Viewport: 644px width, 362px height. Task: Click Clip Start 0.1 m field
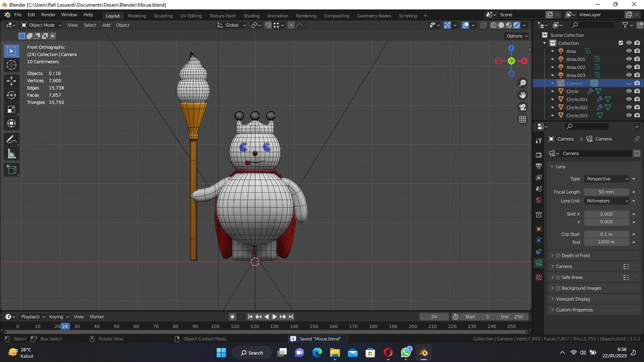(x=606, y=234)
